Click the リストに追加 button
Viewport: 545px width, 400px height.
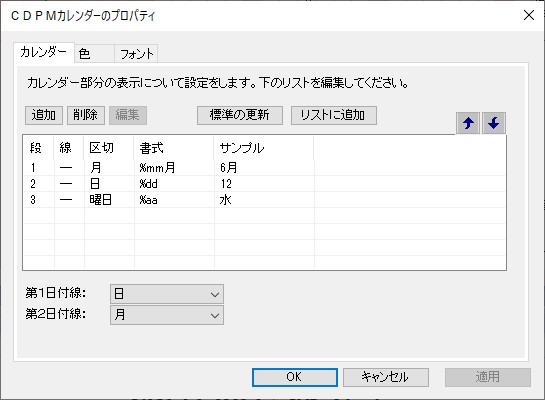pyautogui.click(x=334, y=115)
